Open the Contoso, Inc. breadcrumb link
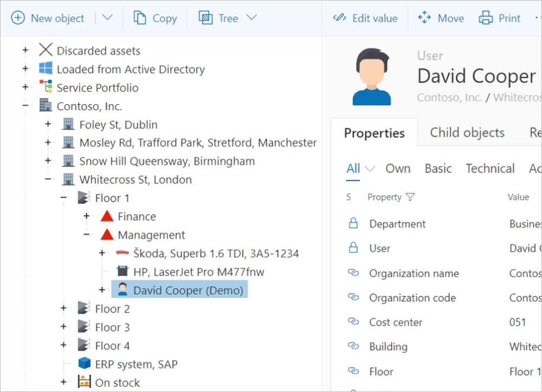 pyautogui.click(x=449, y=98)
